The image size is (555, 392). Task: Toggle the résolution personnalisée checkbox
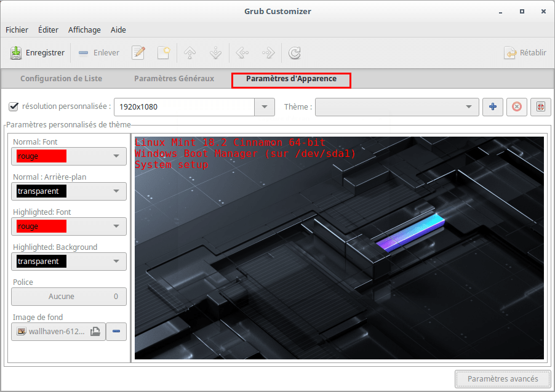coord(14,106)
